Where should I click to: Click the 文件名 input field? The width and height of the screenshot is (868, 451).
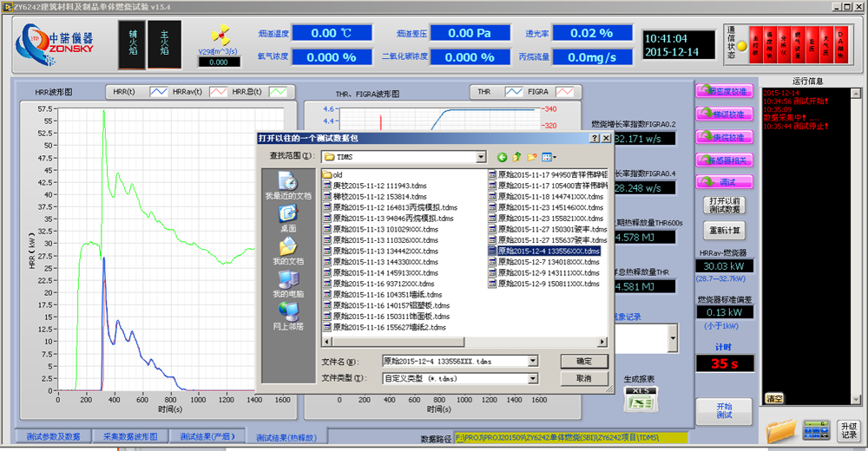click(455, 362)
